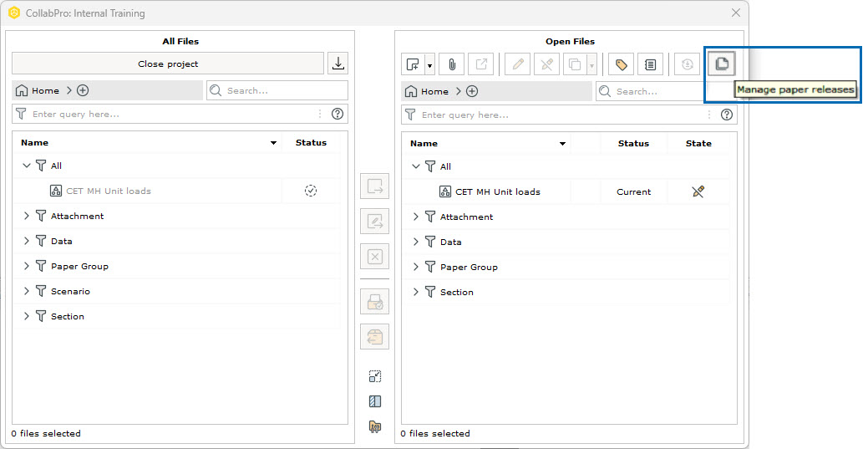Open dropdown arrow next to new file icon
The image size is (868, 449).
[x=429, y=65]
